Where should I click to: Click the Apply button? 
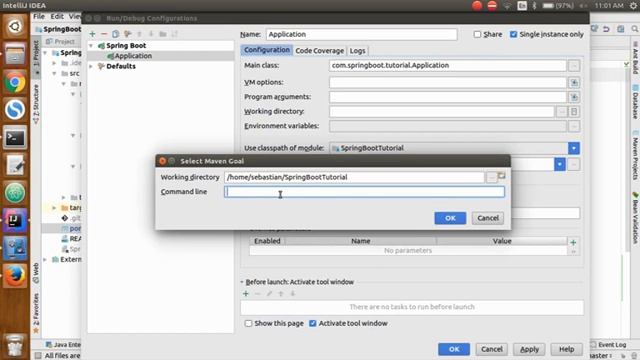click(529, 349)
